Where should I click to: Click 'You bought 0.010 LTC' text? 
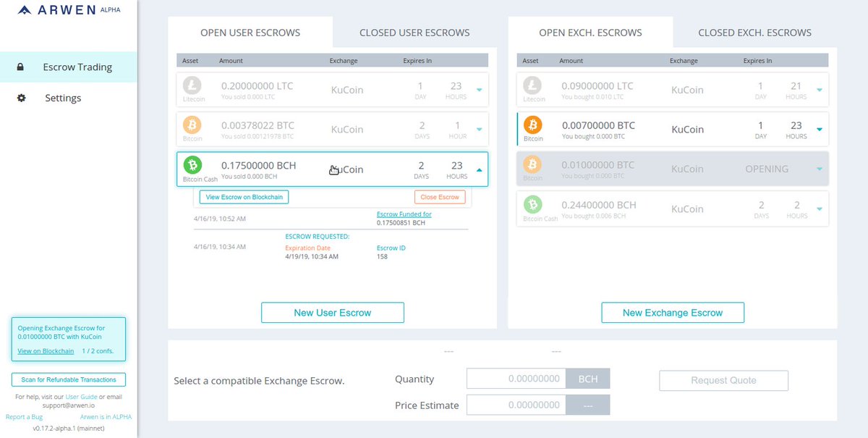point(596,96)
